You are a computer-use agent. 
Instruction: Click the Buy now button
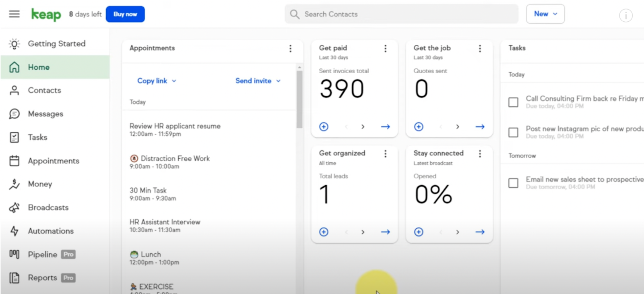125,14
